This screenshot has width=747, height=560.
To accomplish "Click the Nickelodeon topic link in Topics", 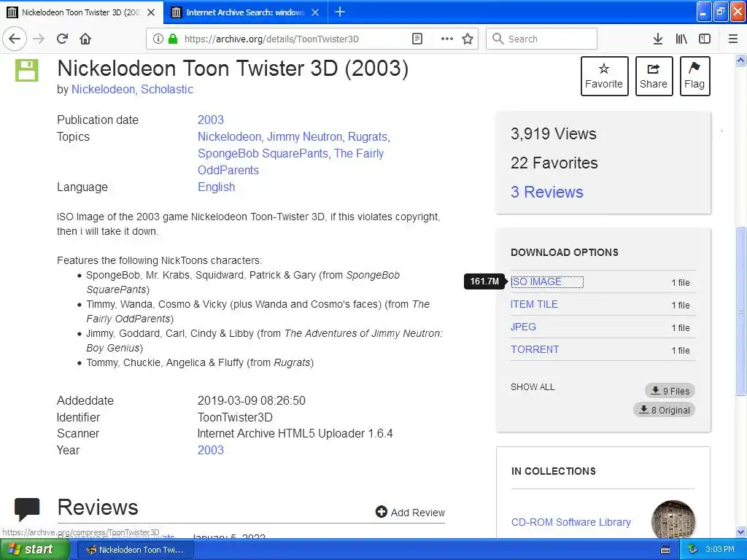I will pos(229,136).
